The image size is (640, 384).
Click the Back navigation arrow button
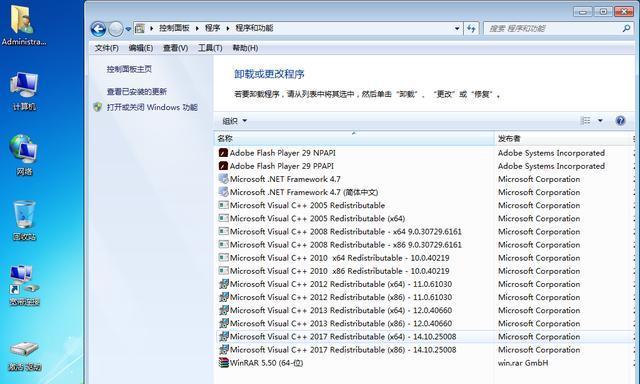pos(98,29)
